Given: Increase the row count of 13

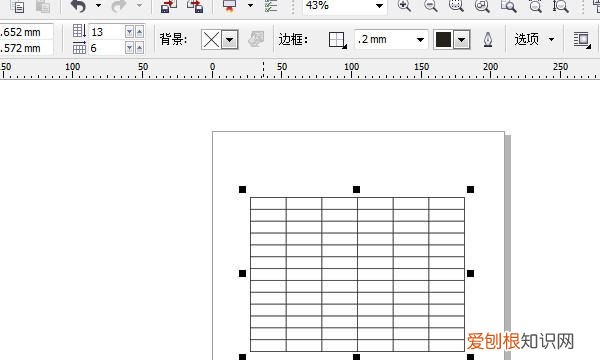Looking at the screenshot, I should coord(140,32).
